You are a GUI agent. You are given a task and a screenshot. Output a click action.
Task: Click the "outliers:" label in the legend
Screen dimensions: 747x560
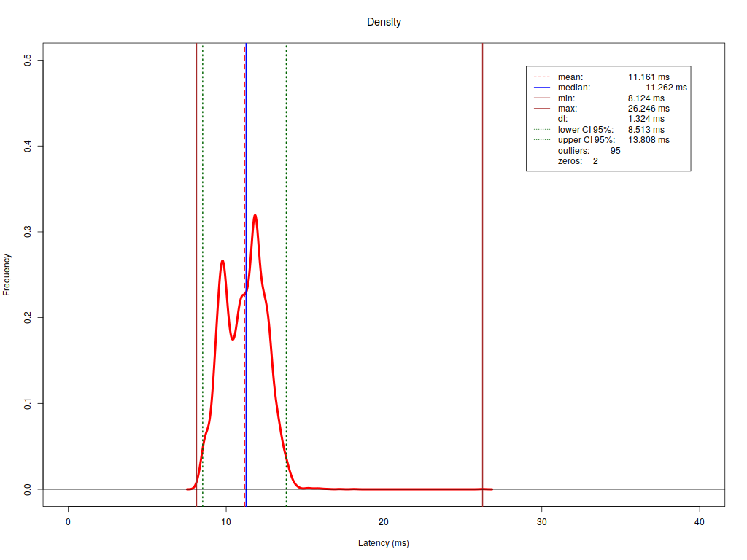[x=573, y=151]
